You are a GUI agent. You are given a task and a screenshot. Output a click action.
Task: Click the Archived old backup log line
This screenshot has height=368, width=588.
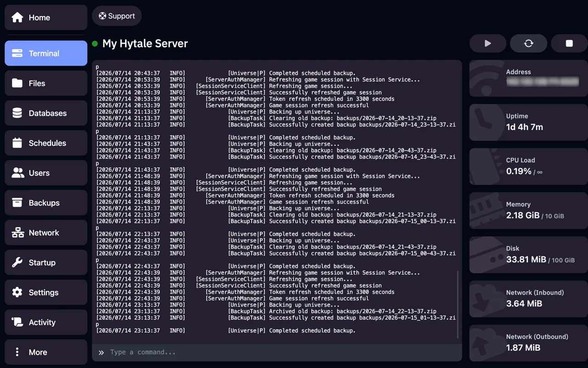click(266, 311)
